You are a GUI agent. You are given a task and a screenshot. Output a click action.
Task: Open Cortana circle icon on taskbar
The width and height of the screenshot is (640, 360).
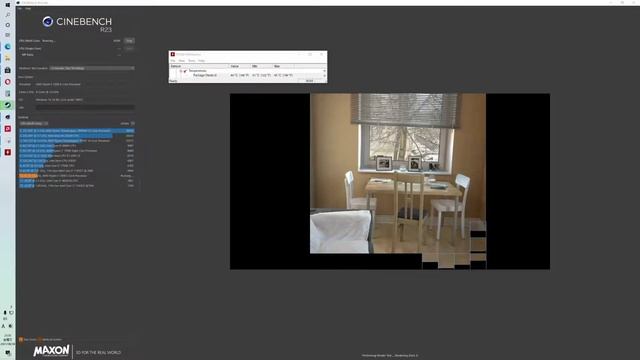pyautogui.click(x=8, y=25)
